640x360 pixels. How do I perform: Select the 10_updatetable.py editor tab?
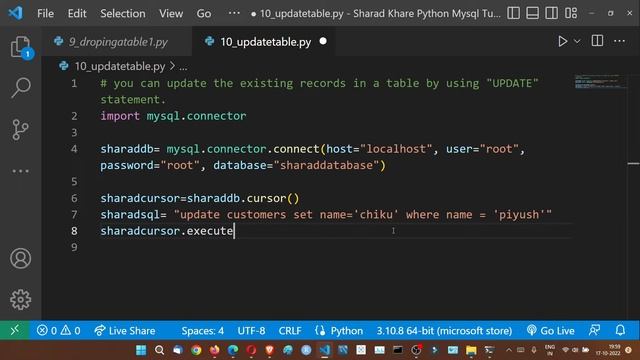pos(265,42)
